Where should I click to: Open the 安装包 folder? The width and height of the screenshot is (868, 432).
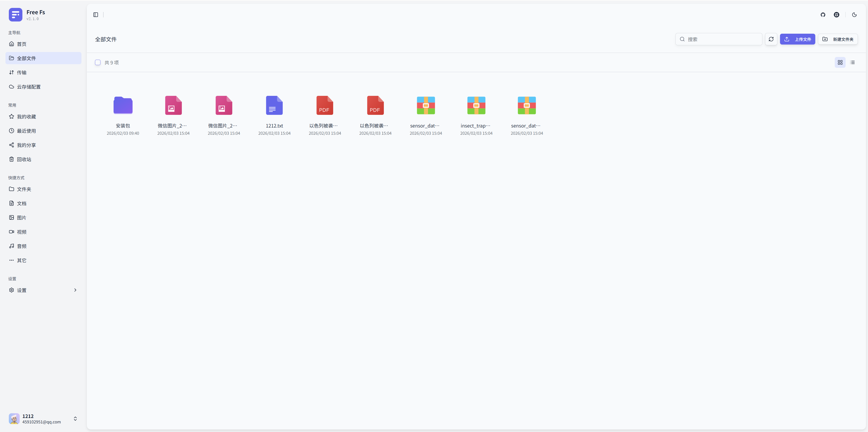pyautogui.click(x=123, y=106)
